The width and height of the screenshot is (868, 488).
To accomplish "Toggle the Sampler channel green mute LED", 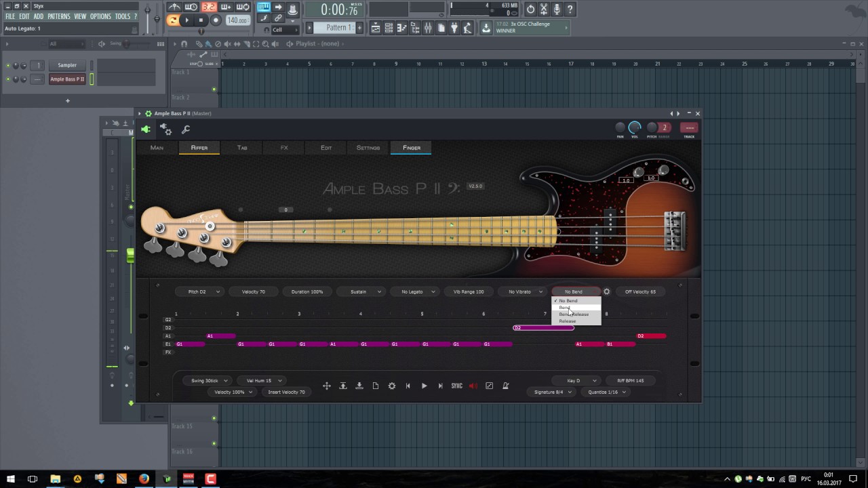I will pyautogui.click(x=8, y=65).
